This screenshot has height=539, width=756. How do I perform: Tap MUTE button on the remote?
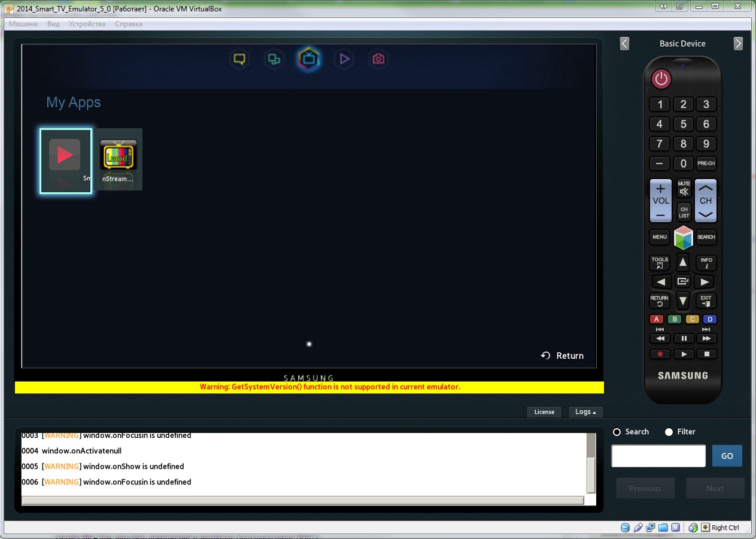pyautogui.click(x=684, y=189)
